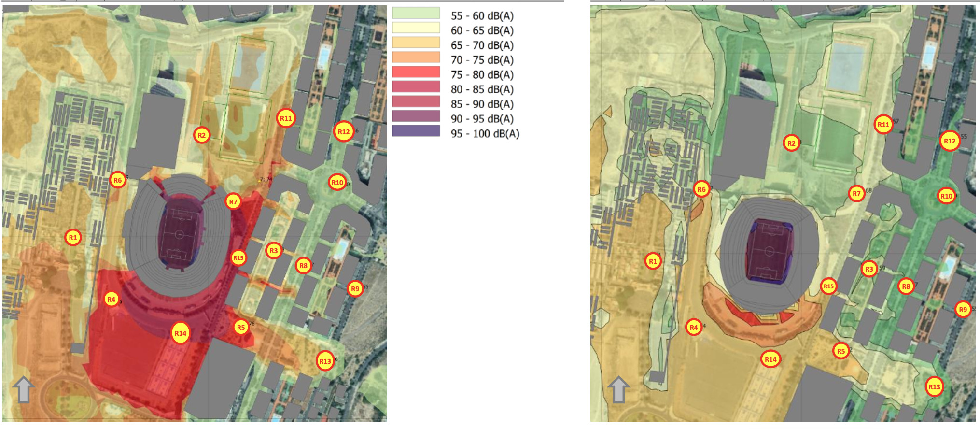Click the R15 marker on the right map

coord(828,286)
